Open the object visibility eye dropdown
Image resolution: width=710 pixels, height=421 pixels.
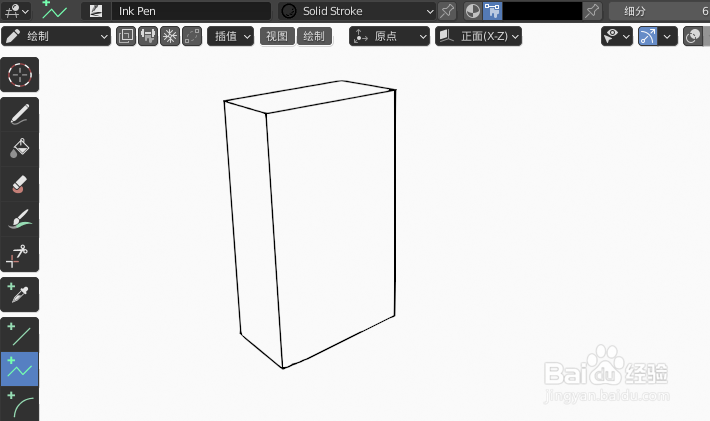(x=617, y=36)
